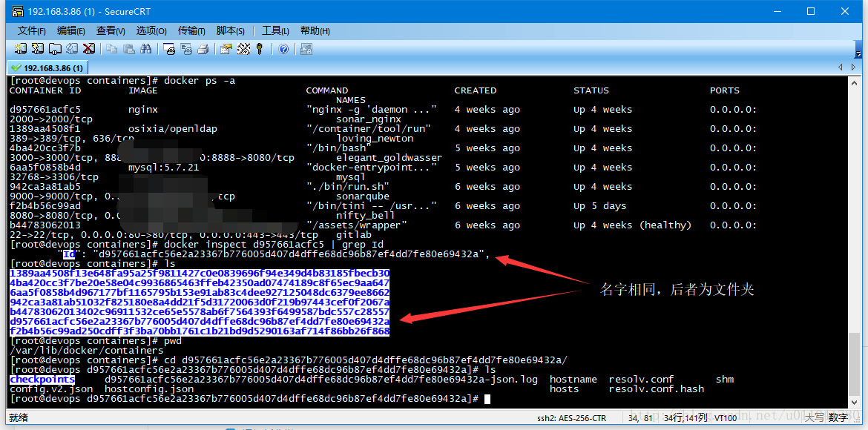Screen dimensions: 868x430
Task: Click 就绪 in the status bar
Action: click(19, 418)
